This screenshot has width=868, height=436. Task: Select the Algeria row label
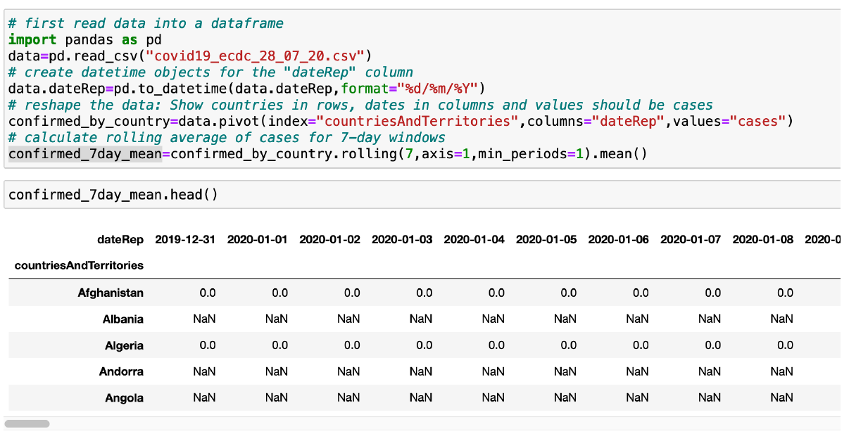coord(124,345)
